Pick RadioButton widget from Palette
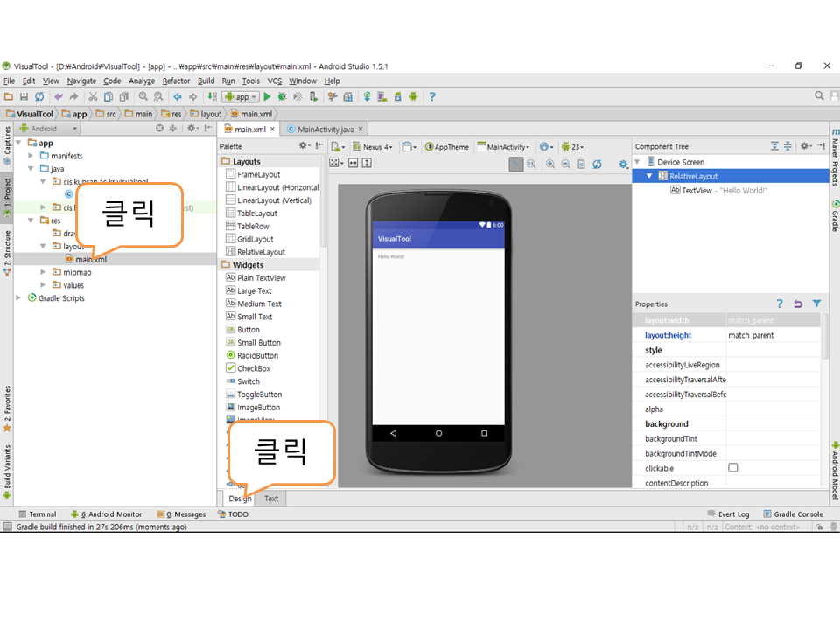Viewport: 840px width, 630px height. click(x=257, y=355)
